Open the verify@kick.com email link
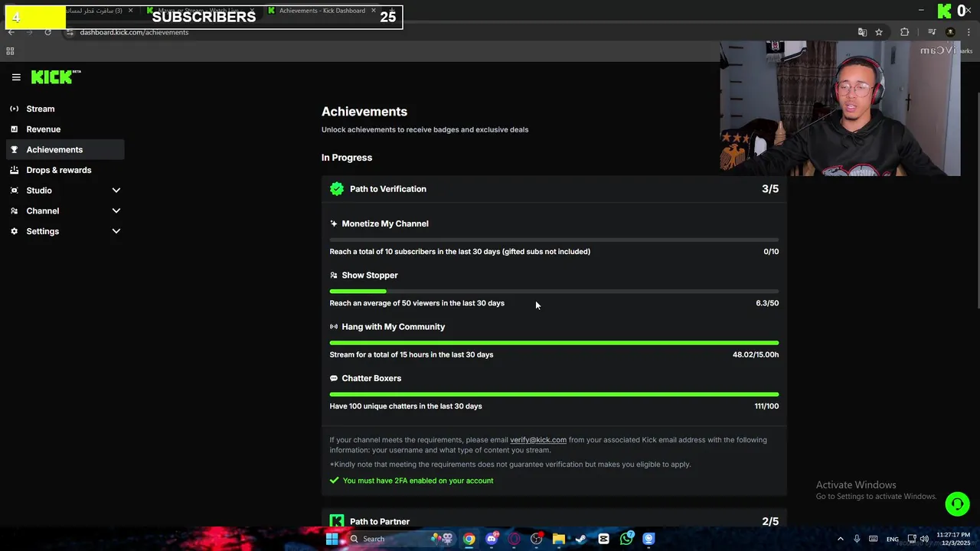 (x=538, y=440)
